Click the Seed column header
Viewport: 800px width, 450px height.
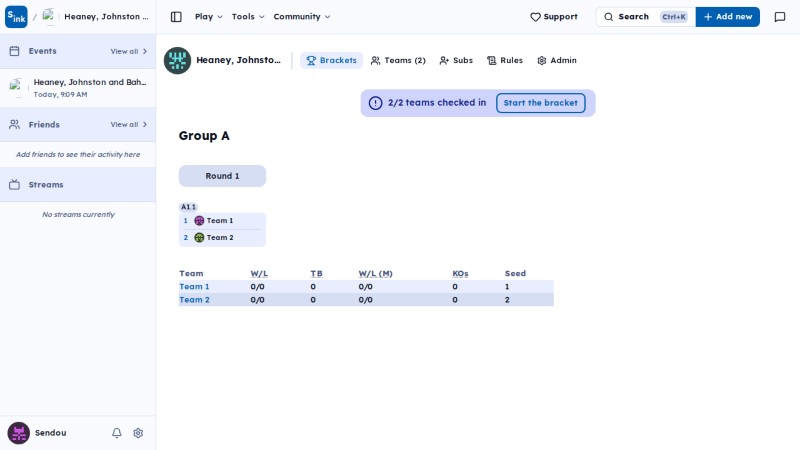coord(515,273)
